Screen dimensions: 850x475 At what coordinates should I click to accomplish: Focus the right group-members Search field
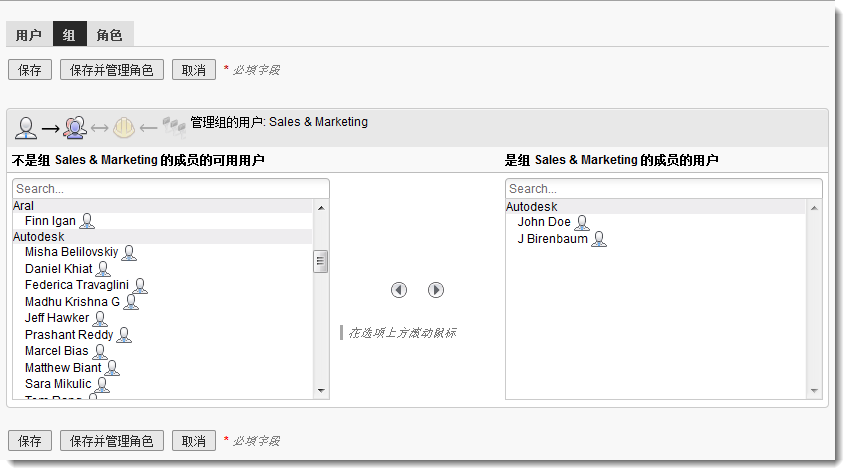point(664,189)
